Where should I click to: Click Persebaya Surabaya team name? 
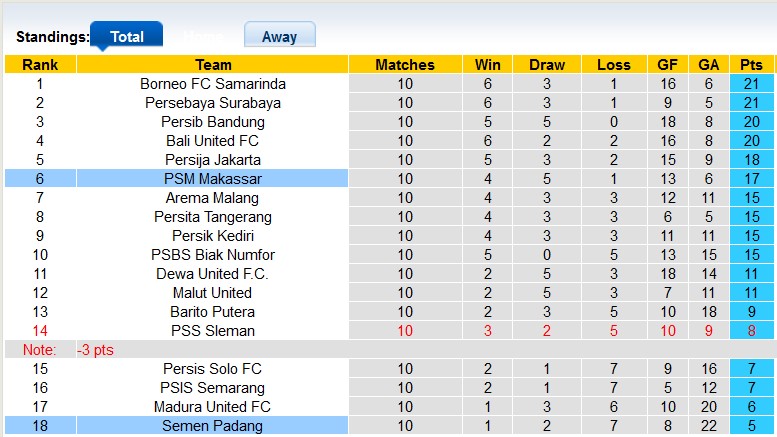(212, 103)
